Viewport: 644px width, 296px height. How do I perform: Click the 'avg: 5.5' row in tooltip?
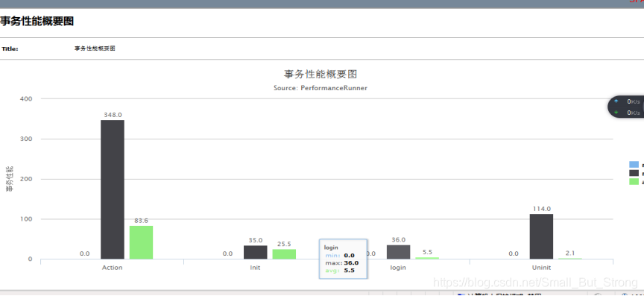tap(340, 271)
